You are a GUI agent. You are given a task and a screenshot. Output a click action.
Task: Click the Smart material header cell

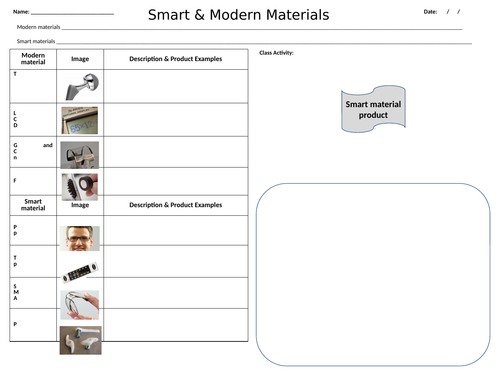coord(33,205)
